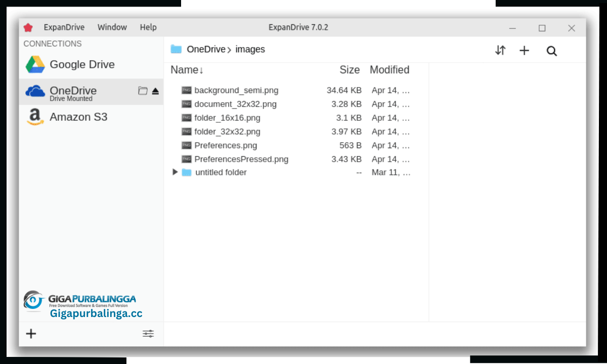Sort files by Modified column

(x=389, y=70)
